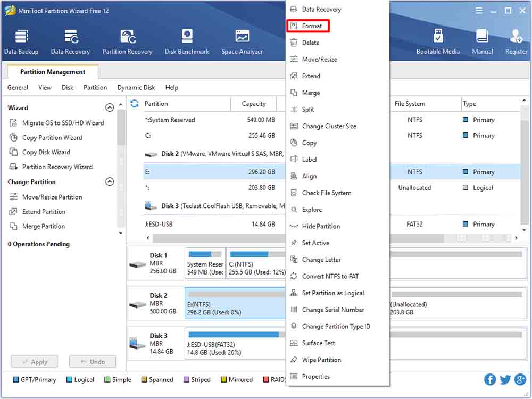This screenshot has width=532, height=399.
Task: Choose Explore in the context menu
Action: pos(338,209)
